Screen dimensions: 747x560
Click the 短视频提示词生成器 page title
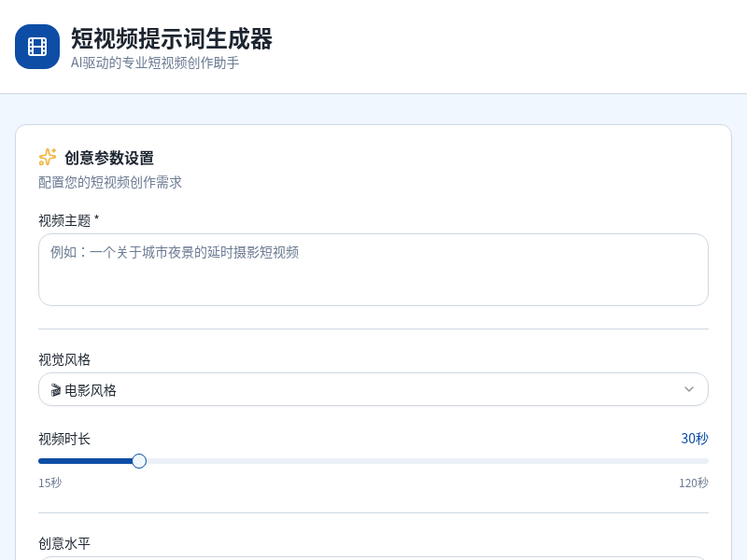(x=172, y=39)
